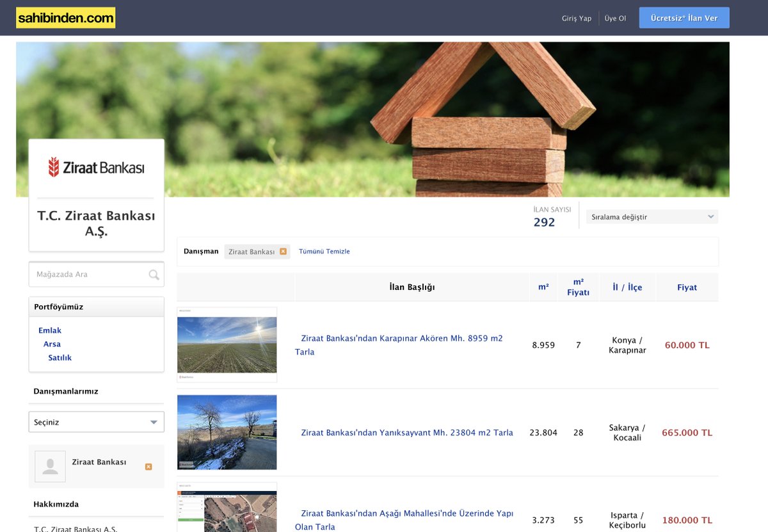Viewport: 768px width, 532px height.
Task: Click the Aşağı Mahallesi map thumbnail
Action: tap(227, 507)
